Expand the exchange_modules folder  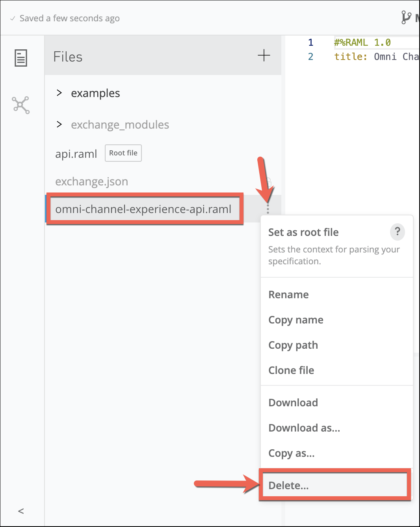(x=59, y=125)
